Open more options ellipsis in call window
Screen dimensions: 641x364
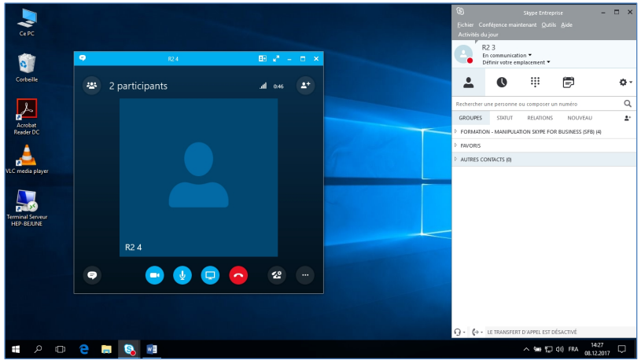(305, 275)
